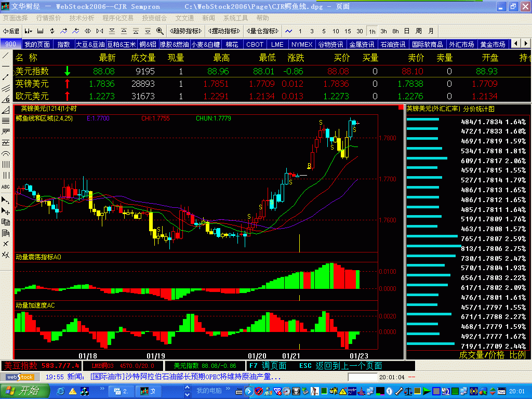Click the compress horizontal arrows icon

[100, 31]
